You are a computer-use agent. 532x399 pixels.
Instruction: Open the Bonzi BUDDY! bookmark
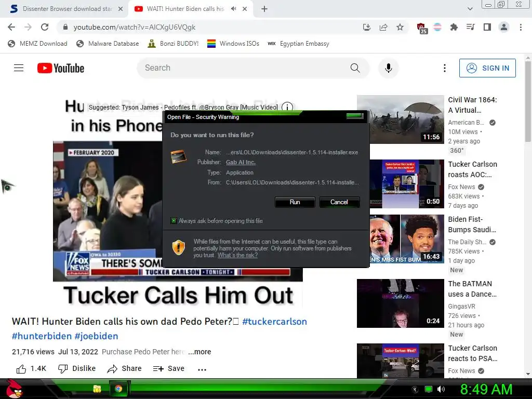[x=173, y=44]
